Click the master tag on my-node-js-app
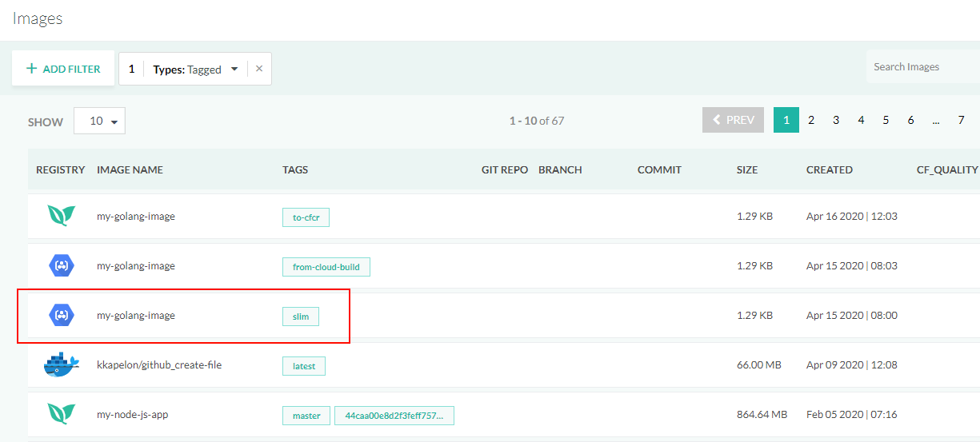This screenshot has width=980, height=442. coord(306,416)
